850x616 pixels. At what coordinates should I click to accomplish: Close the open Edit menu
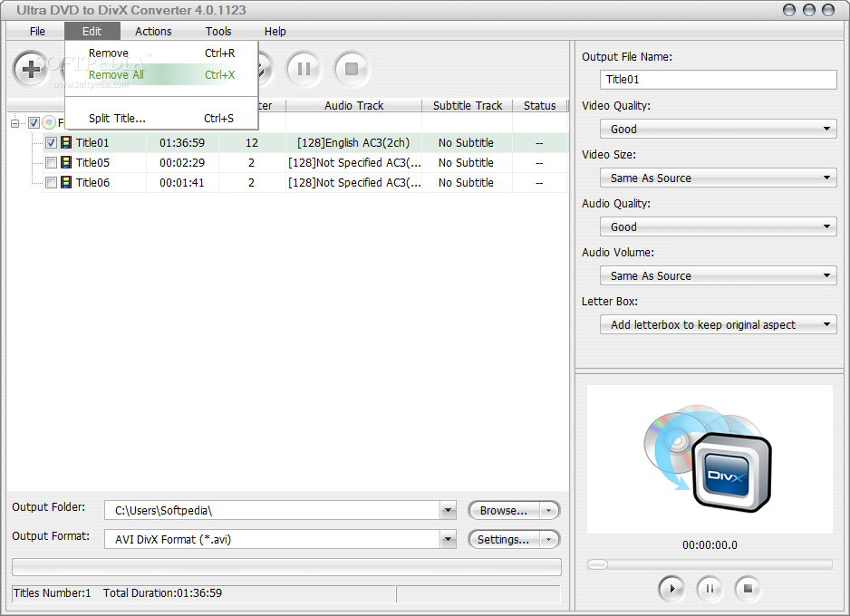point(92,32)
